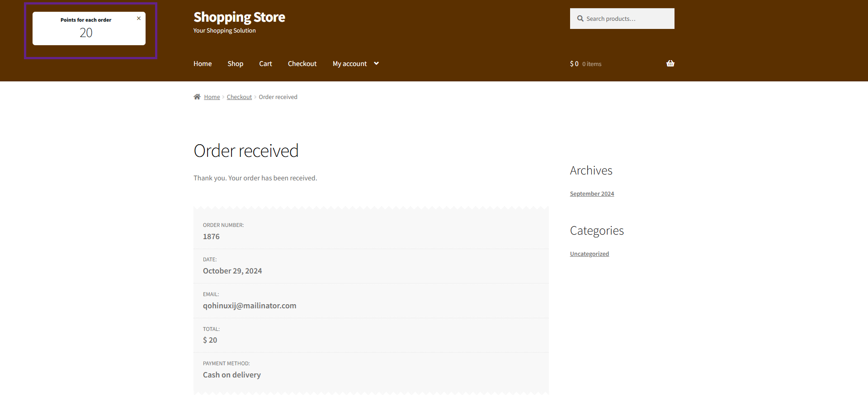Open the My account menu item
This screenshot has width=868, height=415.
(349, 64)
